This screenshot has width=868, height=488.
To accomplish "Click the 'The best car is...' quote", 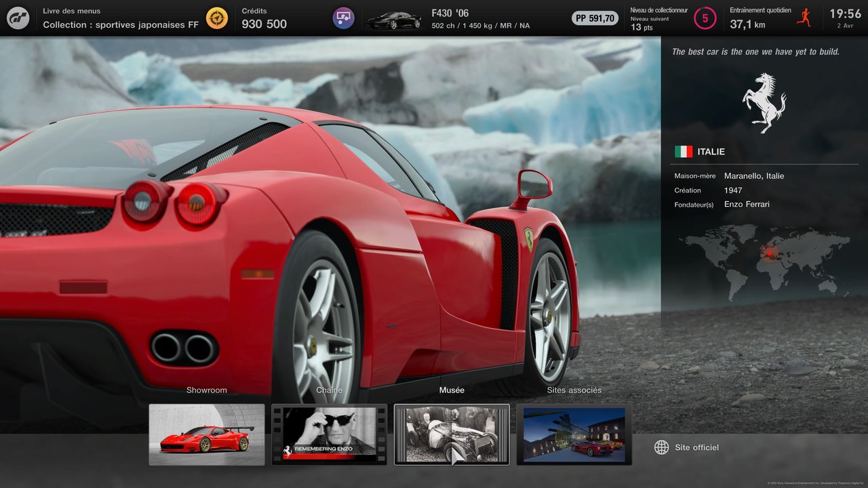I will (755, 52).
